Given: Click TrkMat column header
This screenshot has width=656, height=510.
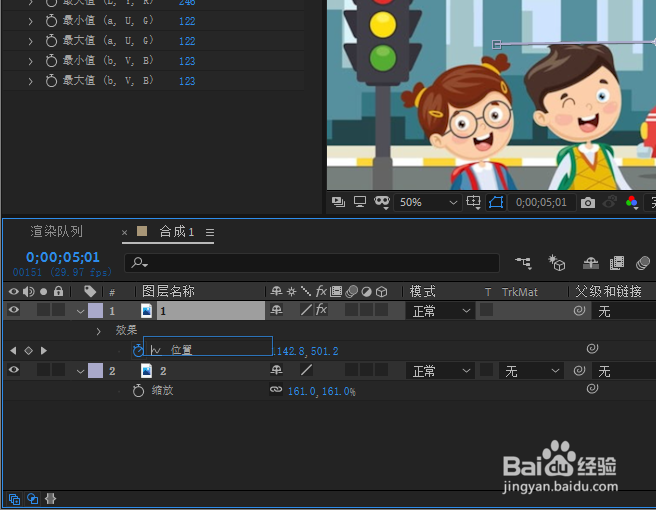Looking at the screenshot, I should (520, 292).
